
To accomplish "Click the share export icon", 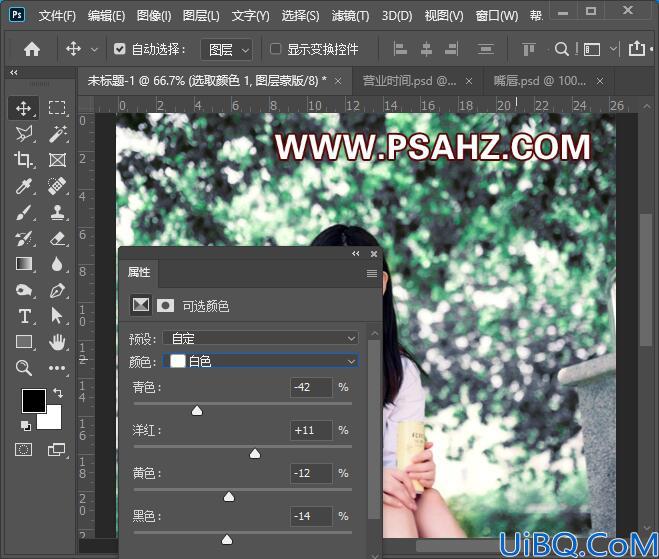I will click(x=637, y=48).
